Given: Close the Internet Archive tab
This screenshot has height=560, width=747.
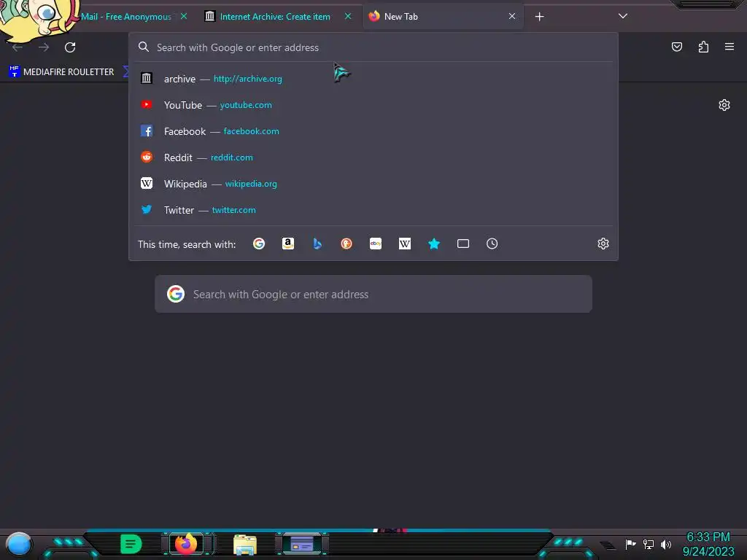Looking at the screenshot, I should pyautogui.click(x=348, y=16).
